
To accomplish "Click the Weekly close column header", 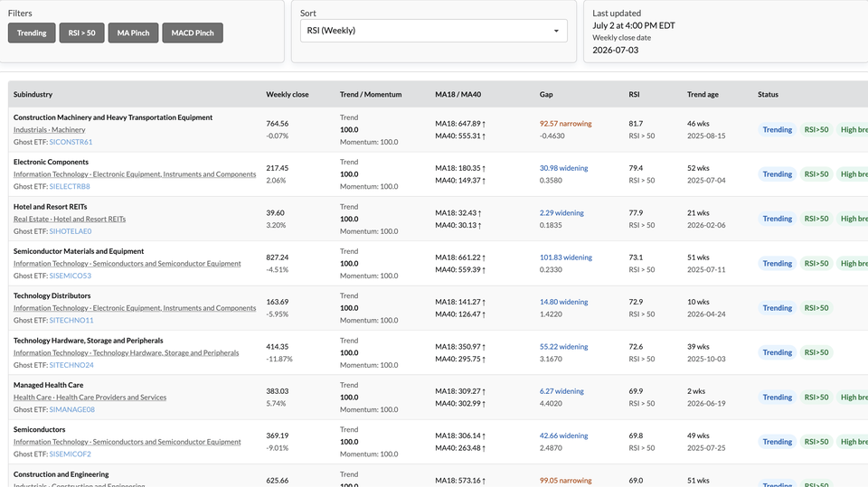I will 288,94.
